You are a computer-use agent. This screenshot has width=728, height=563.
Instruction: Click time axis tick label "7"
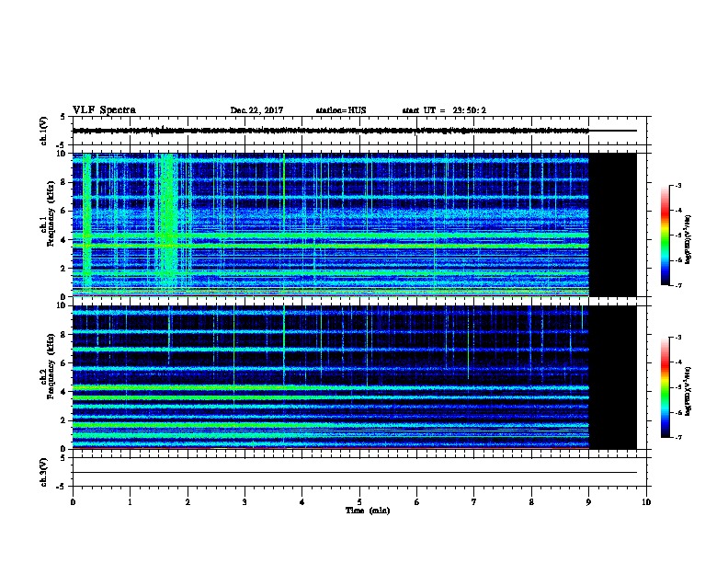474,501
